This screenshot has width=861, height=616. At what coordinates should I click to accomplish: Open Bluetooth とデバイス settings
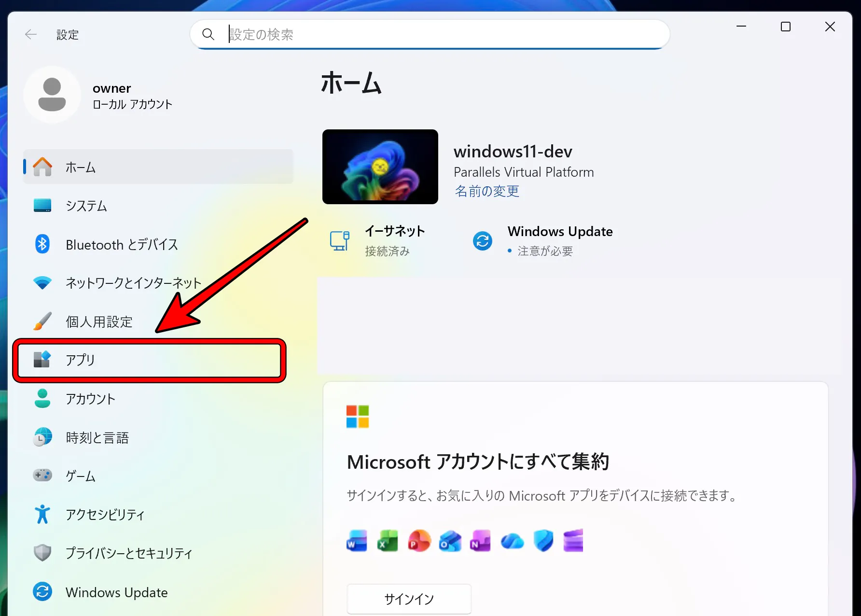[121, 244]
